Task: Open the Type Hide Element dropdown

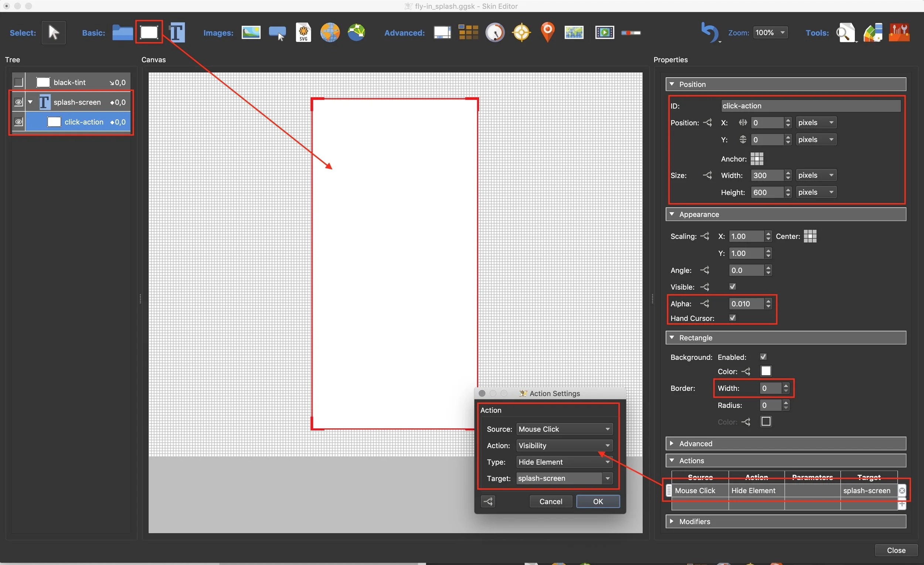Action: [564, 462]
